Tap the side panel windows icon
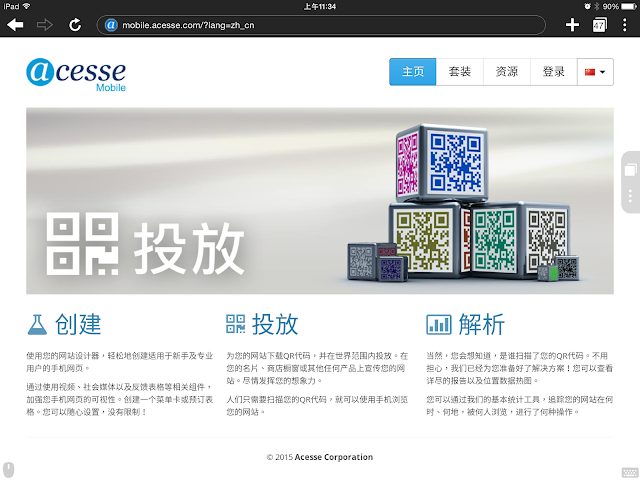Image resolution: width=640 pixels, height=480 pixels. tap(631, 169)
